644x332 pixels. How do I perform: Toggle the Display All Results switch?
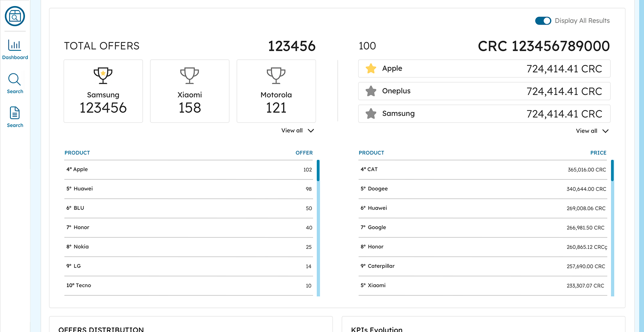543,21
